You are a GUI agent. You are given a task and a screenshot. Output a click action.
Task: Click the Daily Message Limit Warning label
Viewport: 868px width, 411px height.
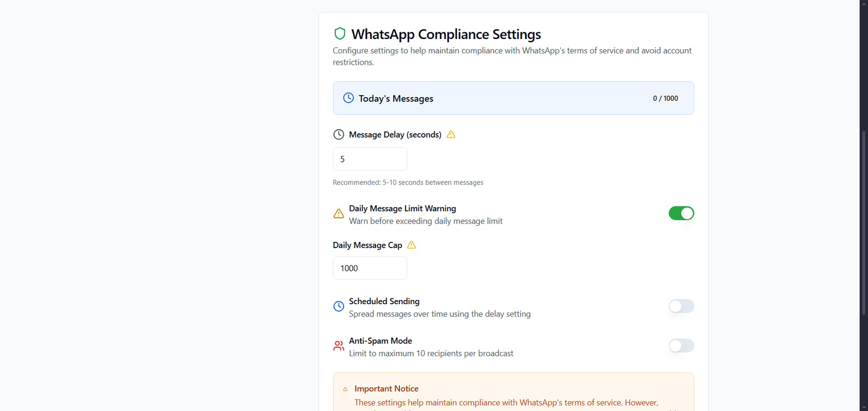[x=402, y=208]
